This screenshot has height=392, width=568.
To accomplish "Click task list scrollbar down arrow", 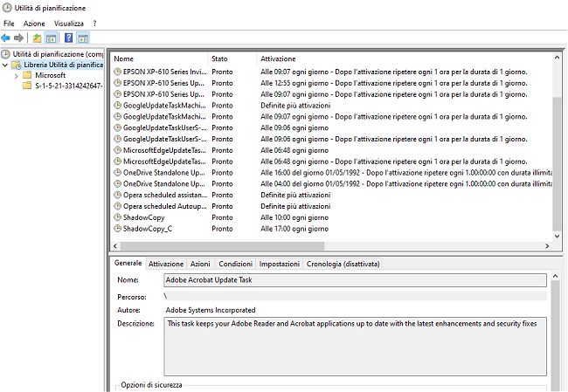I will point(557,237).
